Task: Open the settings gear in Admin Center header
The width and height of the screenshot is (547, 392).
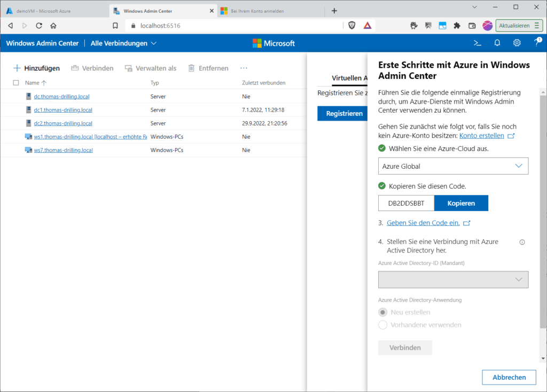Action: (517, 43)
